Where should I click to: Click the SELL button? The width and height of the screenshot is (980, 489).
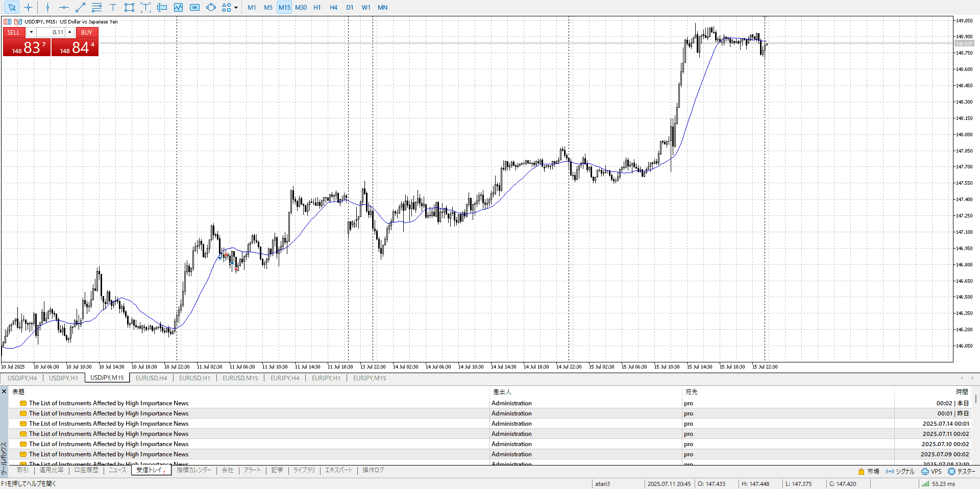click(14, 32)
